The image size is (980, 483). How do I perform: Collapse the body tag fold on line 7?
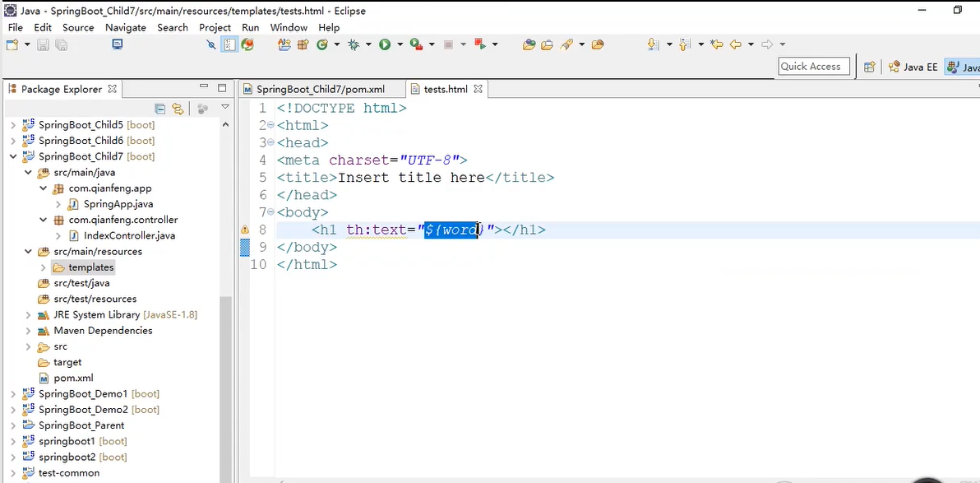coord(270,213)
